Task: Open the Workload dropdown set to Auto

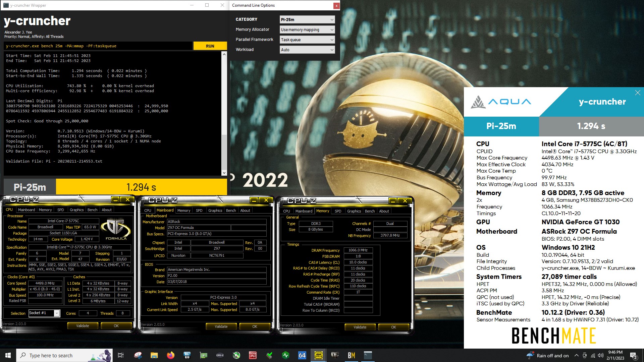Action: click(307, 50)
